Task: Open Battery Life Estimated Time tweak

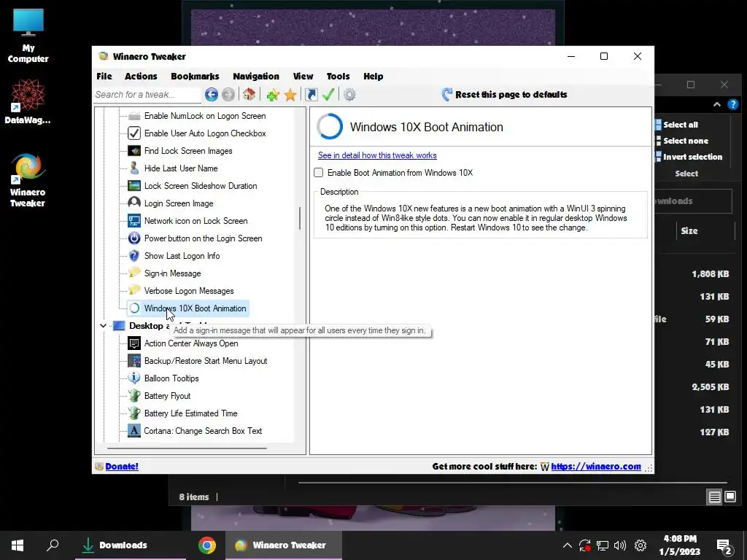Action: [x=190, y=413]
